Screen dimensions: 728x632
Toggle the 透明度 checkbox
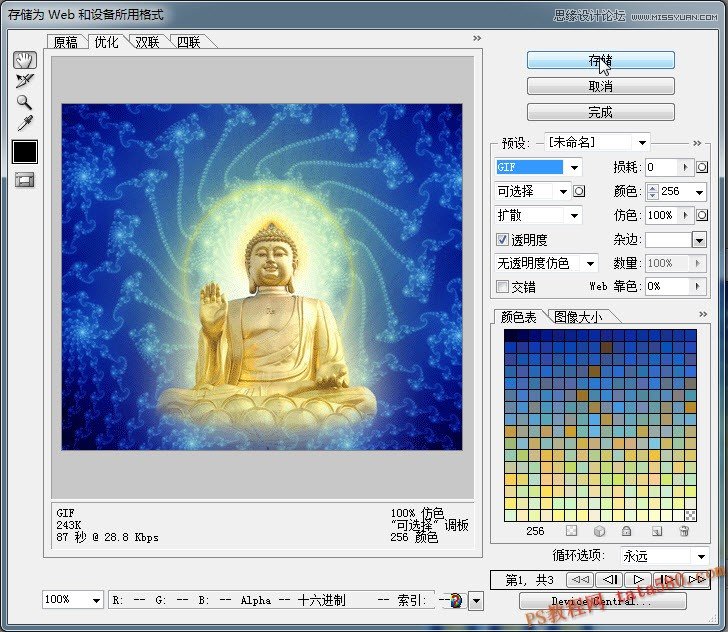click(502, 239)
